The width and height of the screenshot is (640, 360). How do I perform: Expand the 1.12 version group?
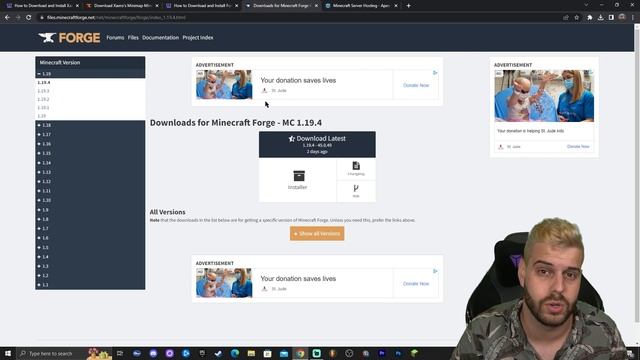(44, 181)
